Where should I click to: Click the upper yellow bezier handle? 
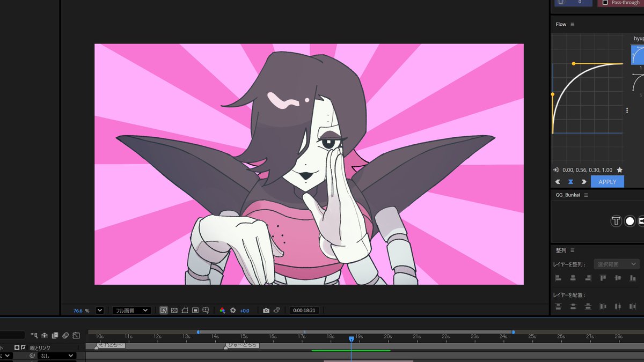tap(574, 64)
